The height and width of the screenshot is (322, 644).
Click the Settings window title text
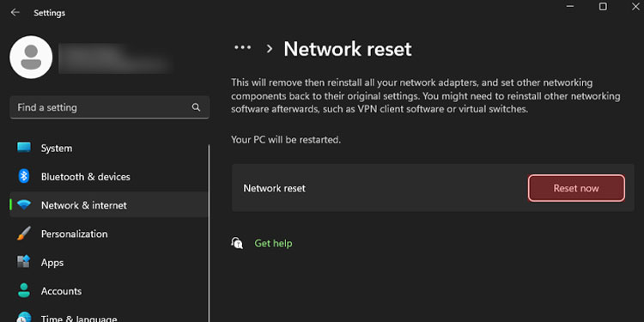pos(49,13)
